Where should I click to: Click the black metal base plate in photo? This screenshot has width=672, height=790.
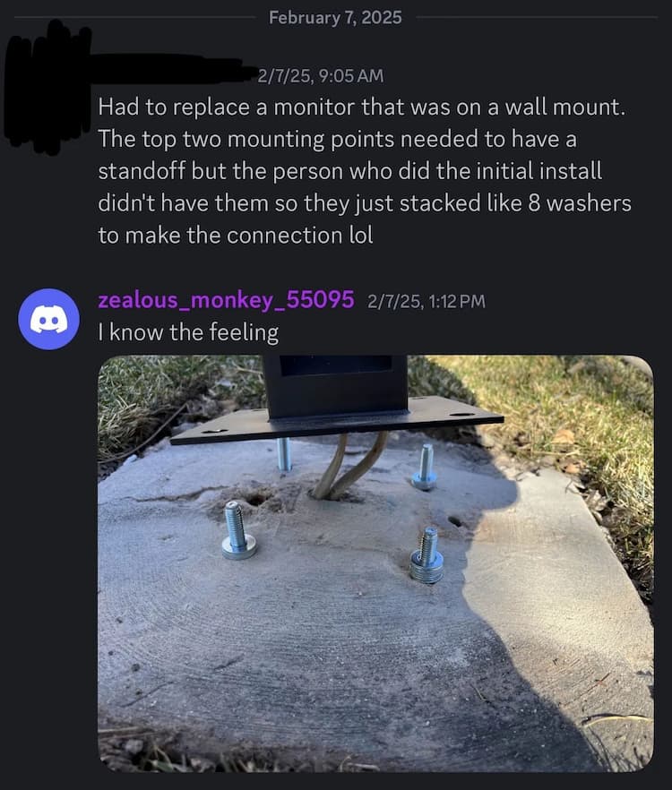337,421
